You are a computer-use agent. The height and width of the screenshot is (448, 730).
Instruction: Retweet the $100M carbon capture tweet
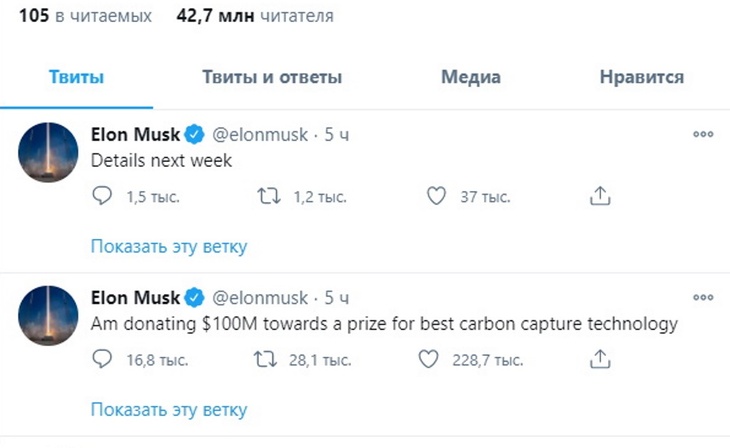(x=266, y=359)
